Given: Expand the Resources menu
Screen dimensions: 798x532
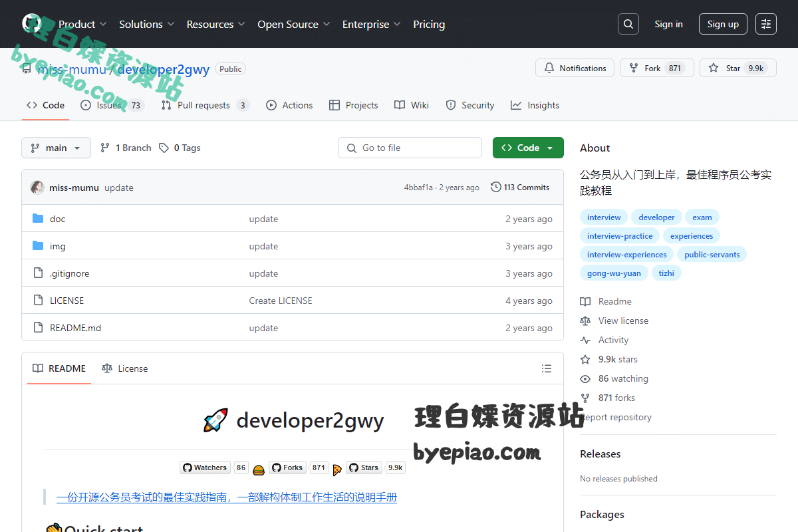Looking at the screenshot, I should pyautogui.click(x=215, y=24).
